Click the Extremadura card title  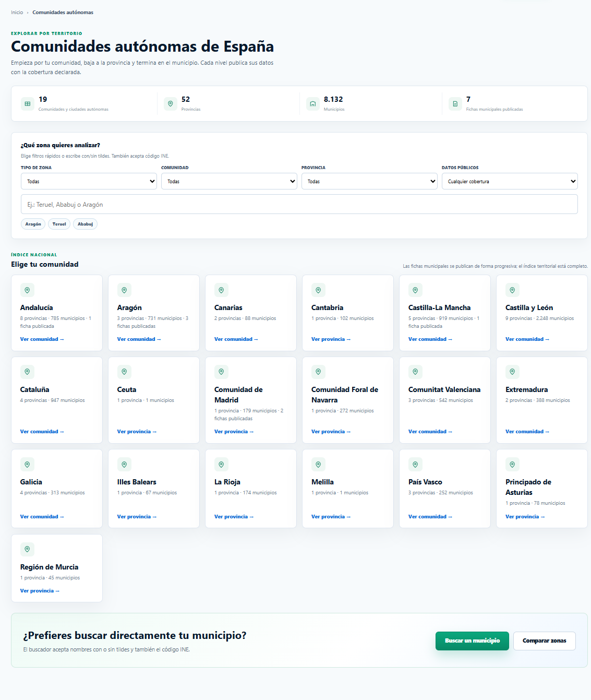click(527, 390)
